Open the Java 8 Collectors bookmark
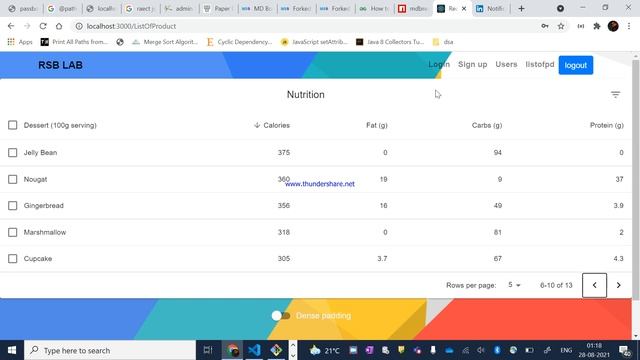Viewport: 640px width, 360px height. coord(390,42)
